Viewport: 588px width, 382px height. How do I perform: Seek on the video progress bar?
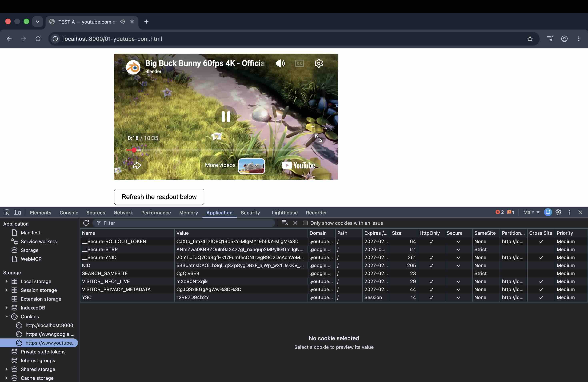point(226,150)
